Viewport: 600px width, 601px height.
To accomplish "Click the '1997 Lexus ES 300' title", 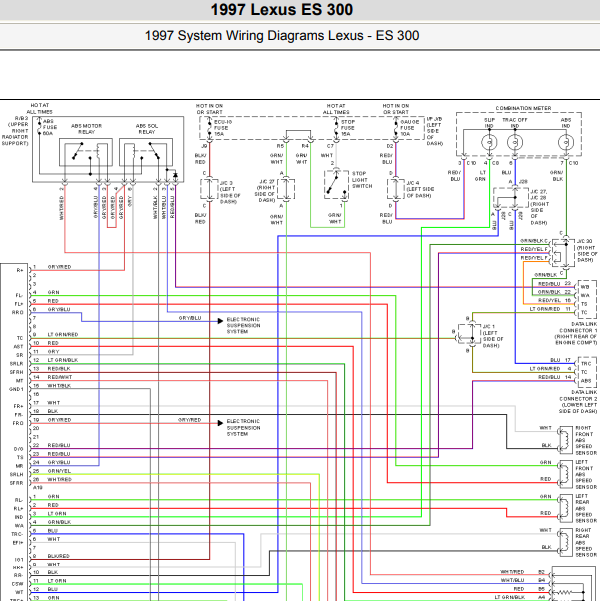I will point(282,10).
